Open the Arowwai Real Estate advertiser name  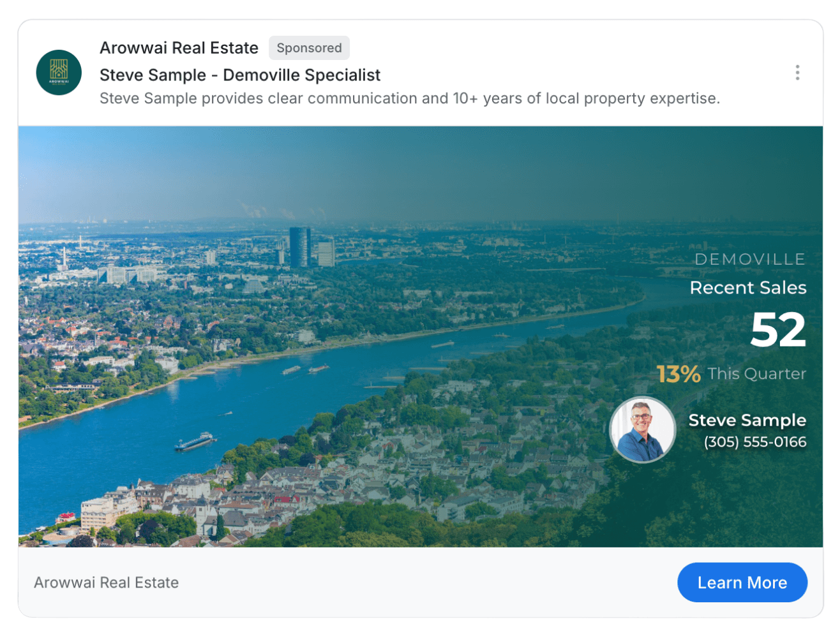point(179,48)
